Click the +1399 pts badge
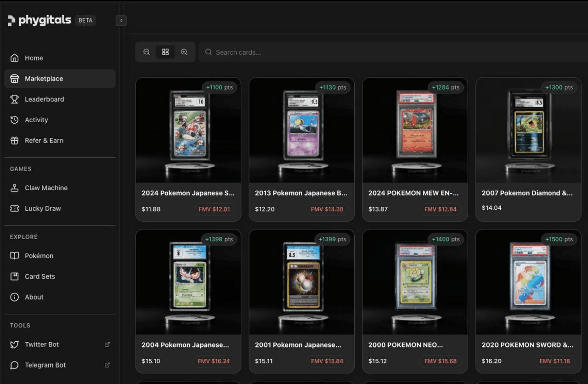 pos(332,239)
